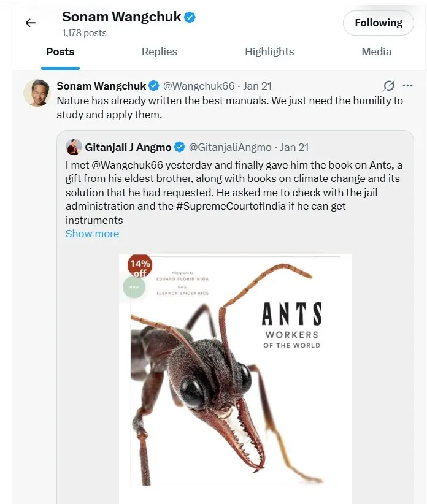
Task: Click the Jan 21 timestamp on Sonam's post
Action: pyautogui.click(x=257, y=86)
